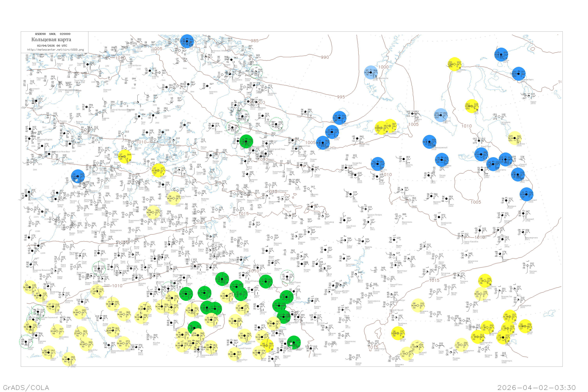Select the blue Салехард 23330 station marker
Viewport: 588px width, 392px height.
click(x=442, y=160)
